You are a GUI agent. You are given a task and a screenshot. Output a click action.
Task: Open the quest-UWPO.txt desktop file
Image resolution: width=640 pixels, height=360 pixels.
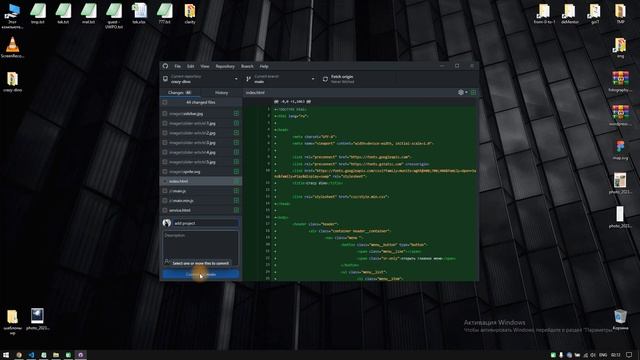(114, 16)
